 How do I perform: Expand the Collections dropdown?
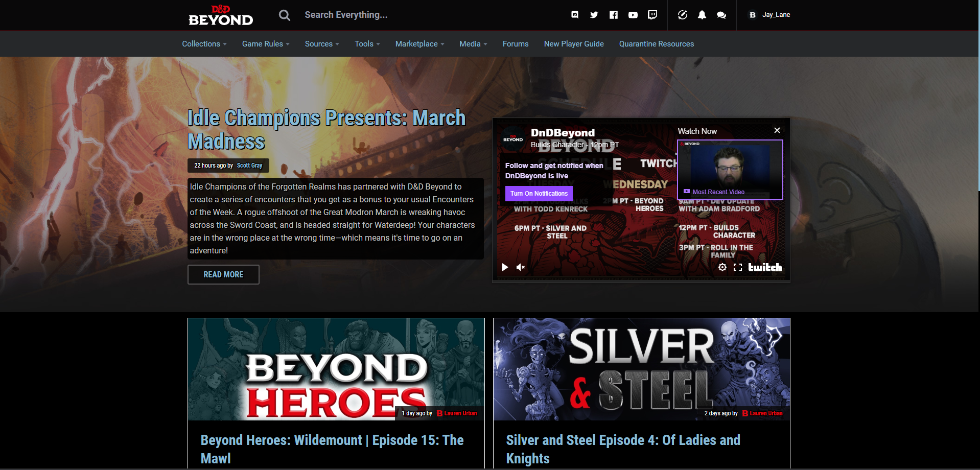(x=204, y=44)
